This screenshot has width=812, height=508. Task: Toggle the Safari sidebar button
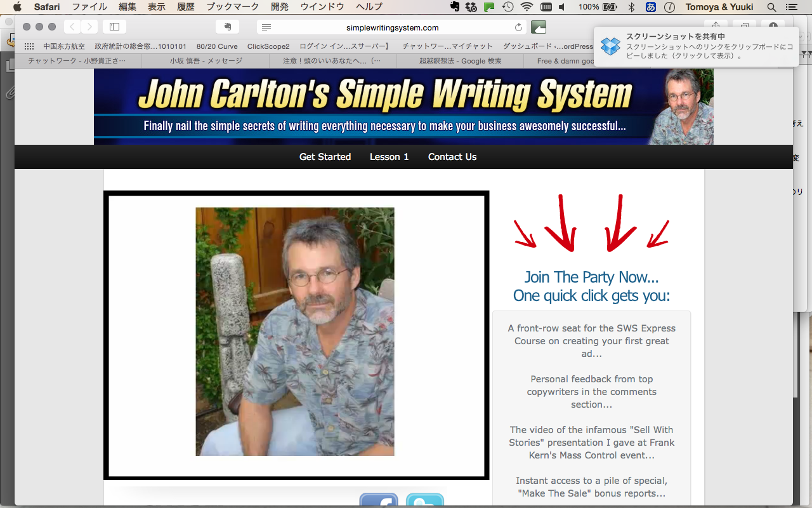tap(114, 27)
